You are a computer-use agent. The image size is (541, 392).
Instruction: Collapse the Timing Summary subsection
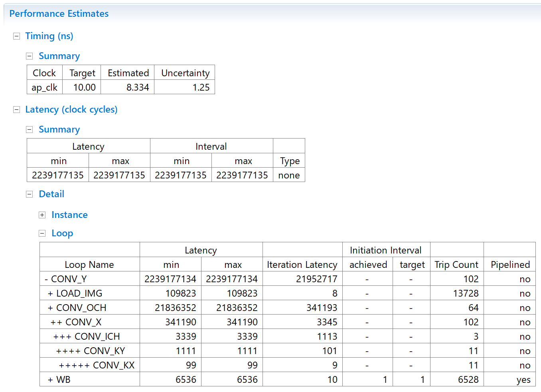pos(29,56)
